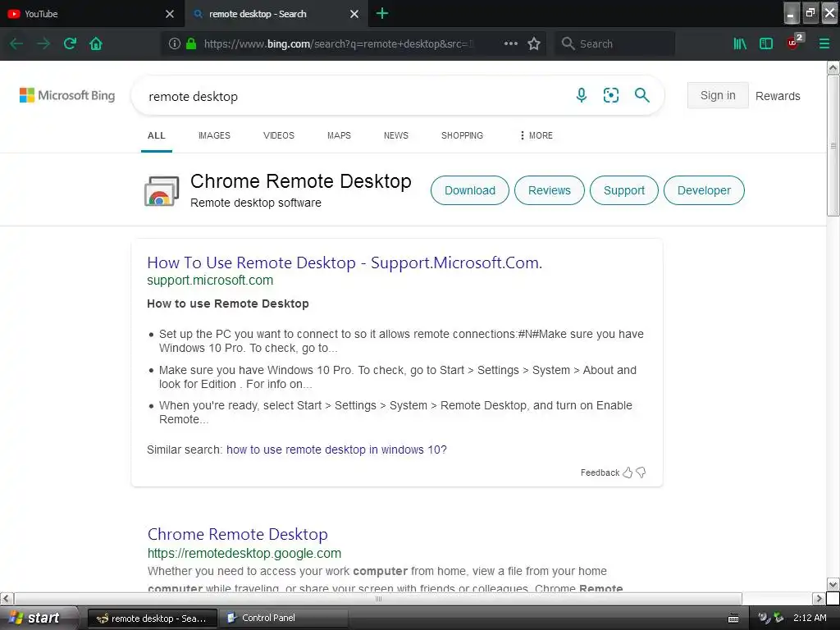Switch to Control Panel taskbar window

[283, 618]
